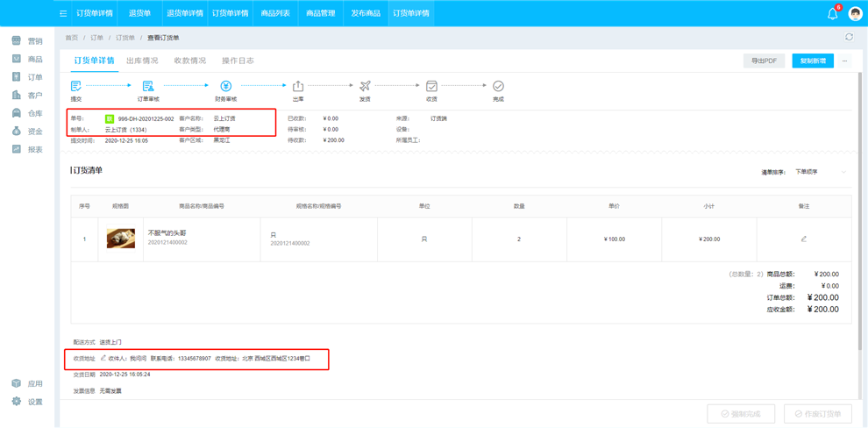
Task: Expand the 清单排序 dropdown
Action: 820,172
